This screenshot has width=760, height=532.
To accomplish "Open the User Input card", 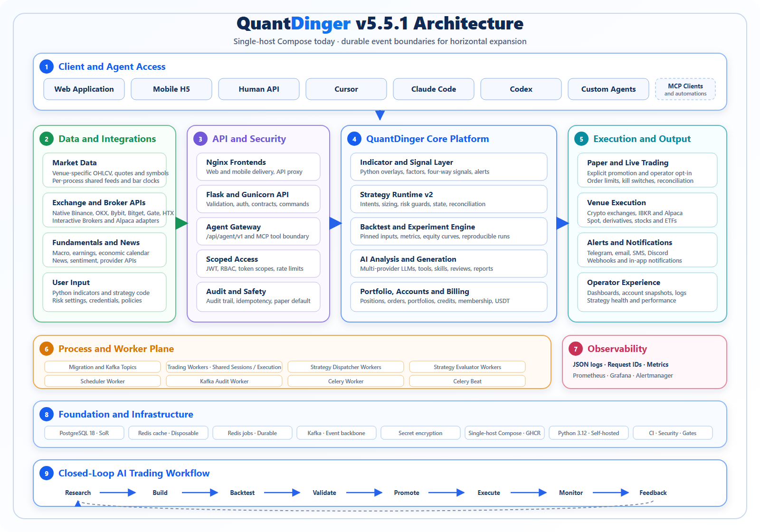I will [x=104, y=292].
